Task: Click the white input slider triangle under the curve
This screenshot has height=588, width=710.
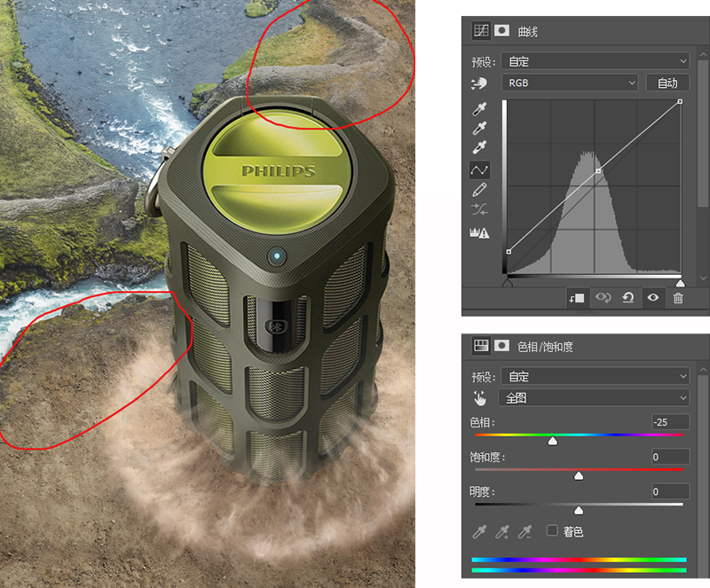Action: (x=680, y=283)
